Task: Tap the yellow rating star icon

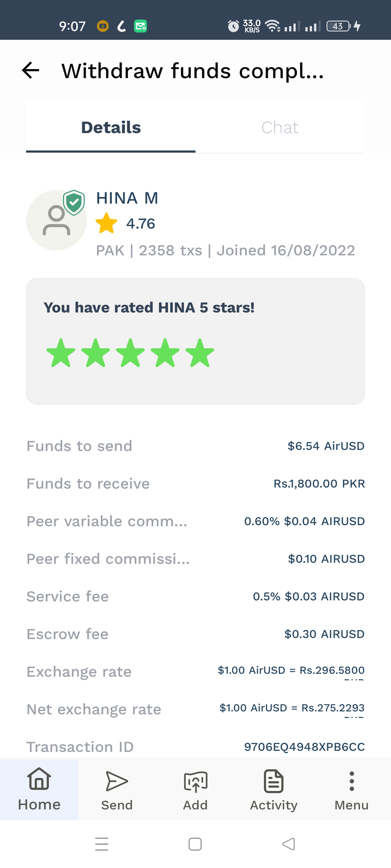Action: tap(106, 224)
